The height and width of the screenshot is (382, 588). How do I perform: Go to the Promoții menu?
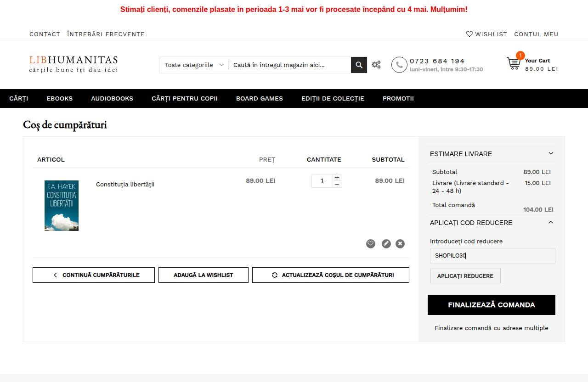(398, 98)
